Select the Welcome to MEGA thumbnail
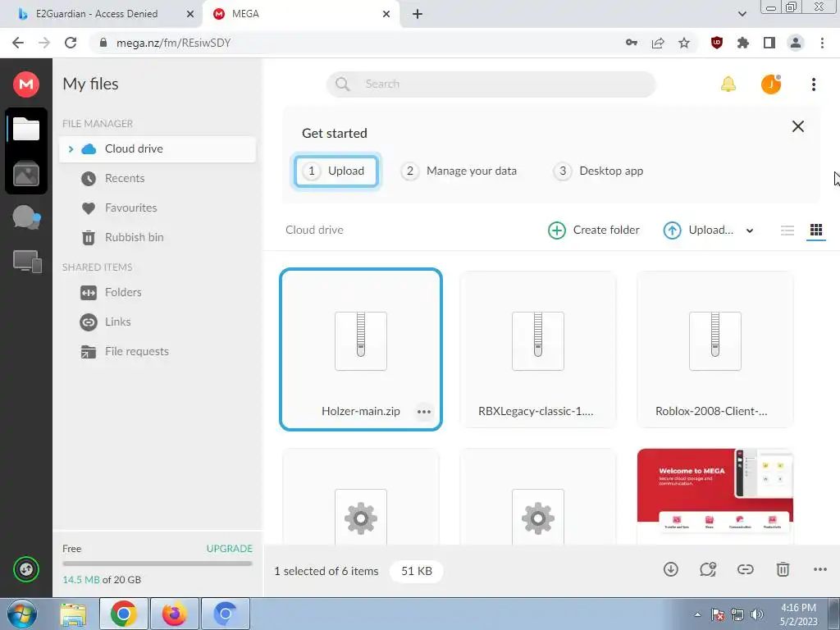Viewport: 840px width, 630px height. coord(714,496)
